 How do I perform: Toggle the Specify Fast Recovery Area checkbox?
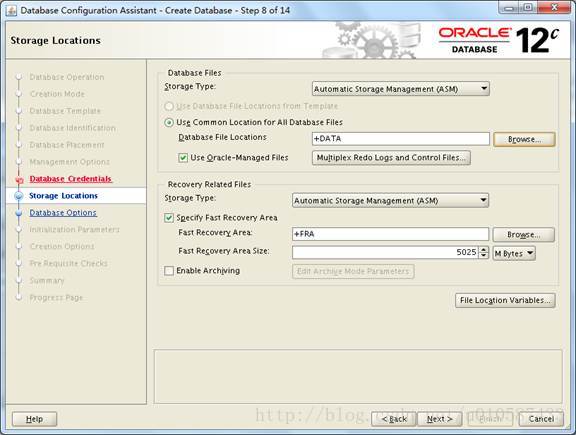click(x=169, y=218)
